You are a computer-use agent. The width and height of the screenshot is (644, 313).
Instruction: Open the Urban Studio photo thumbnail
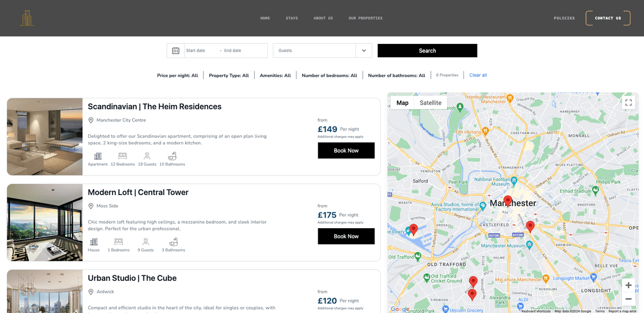coord(45,291)
